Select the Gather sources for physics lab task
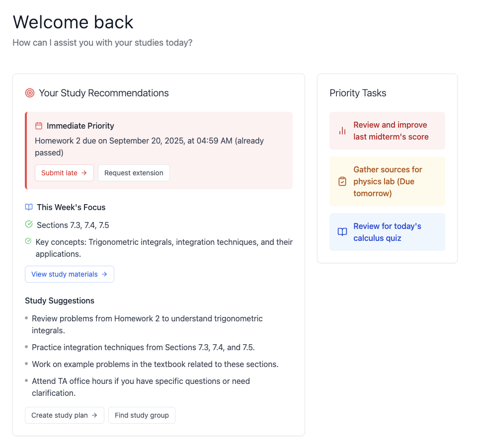This screenshot has height=448, width=477. [x=387, y=181]
